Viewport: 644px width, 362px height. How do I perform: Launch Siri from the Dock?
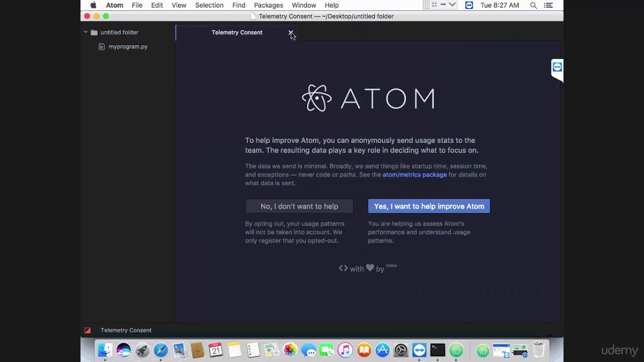(124, 350)
